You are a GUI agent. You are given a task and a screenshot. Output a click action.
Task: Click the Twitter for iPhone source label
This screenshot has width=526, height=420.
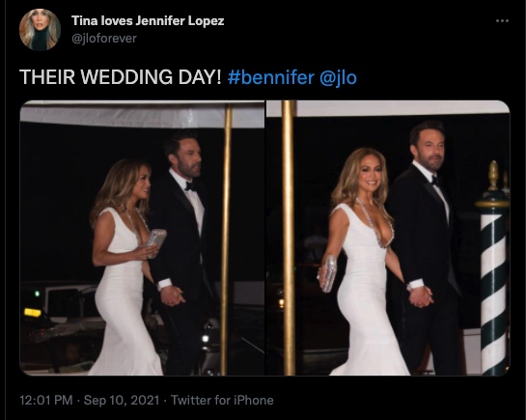pos(222,401)
